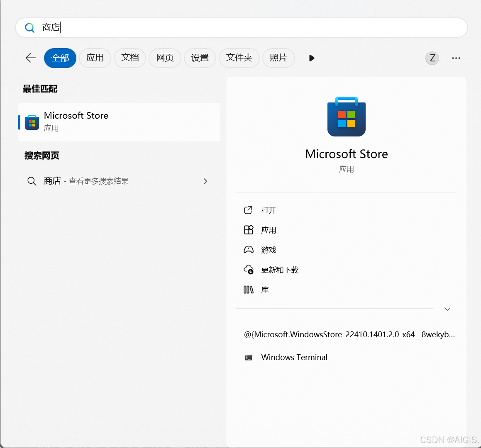Click the @{Microsoft.WindowsStore_22410 entry

click(349, 334)
